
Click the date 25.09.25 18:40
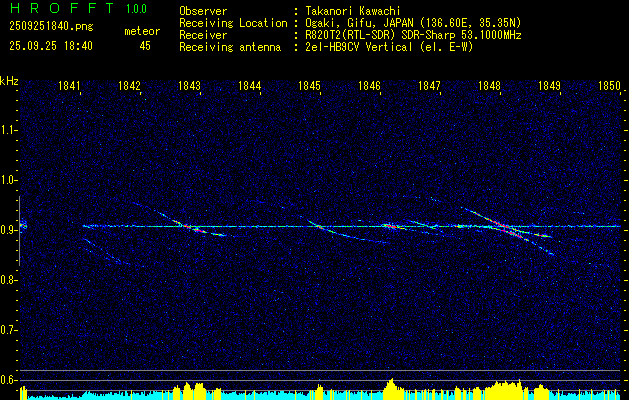51,46
